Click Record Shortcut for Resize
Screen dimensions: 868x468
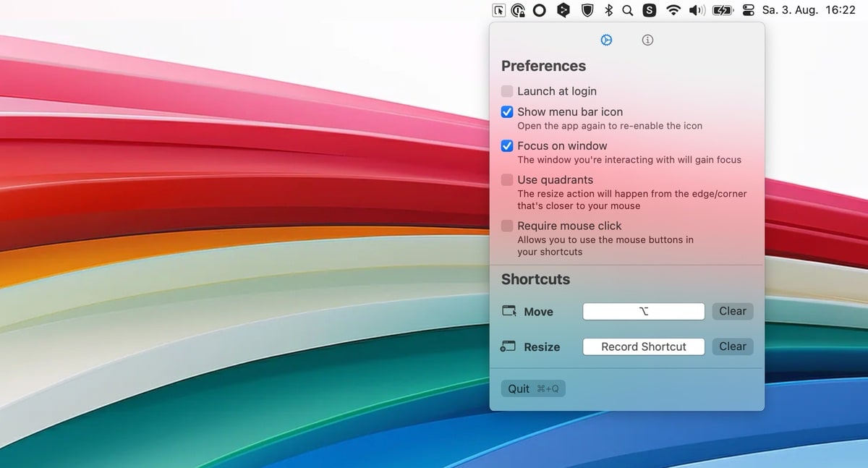pos(643,346)
